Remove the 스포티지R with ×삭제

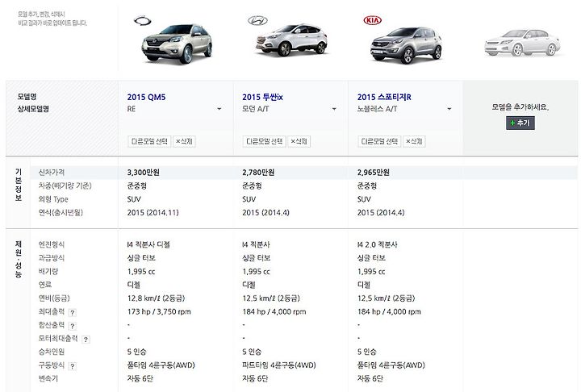tap(414, 141)
